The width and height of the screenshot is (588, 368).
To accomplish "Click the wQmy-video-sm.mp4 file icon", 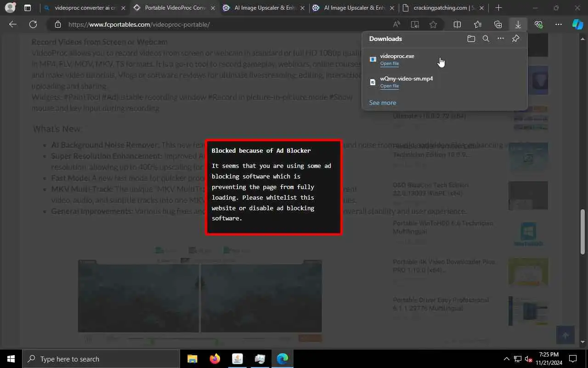I will [373, 82].
